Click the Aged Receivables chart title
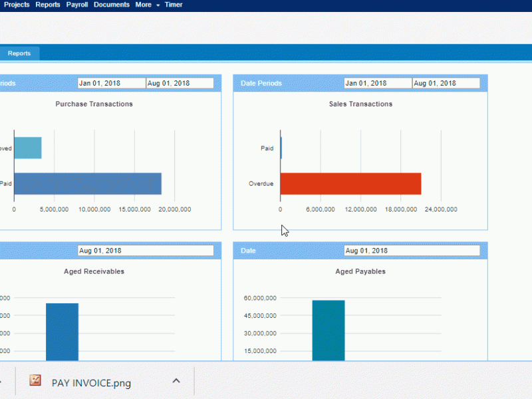Viewport: 532px width, 399px height. (x=94, y=271)
